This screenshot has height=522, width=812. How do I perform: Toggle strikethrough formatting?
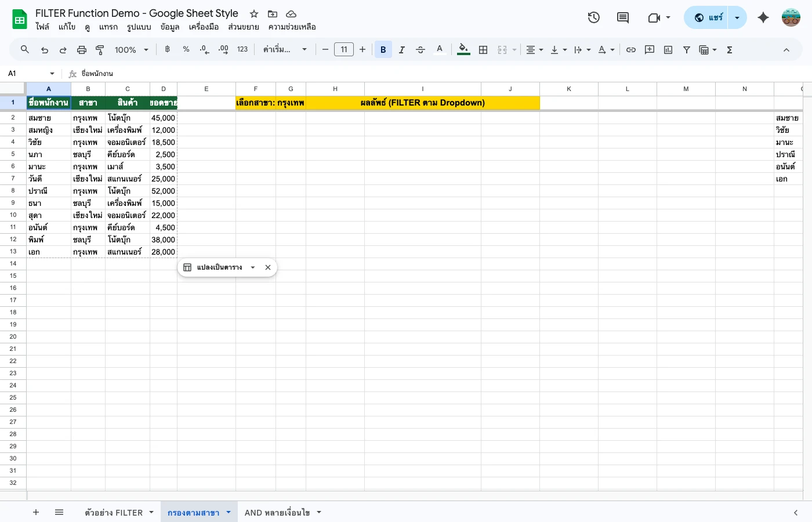[420, 50]
